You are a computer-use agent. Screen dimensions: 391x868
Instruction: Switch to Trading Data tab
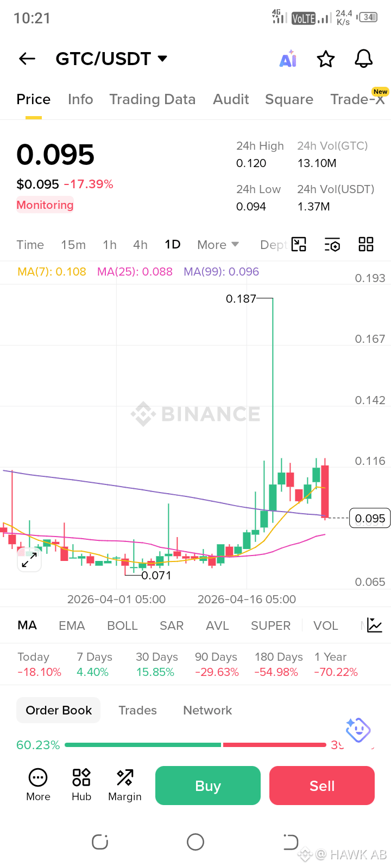click(153, 99)
